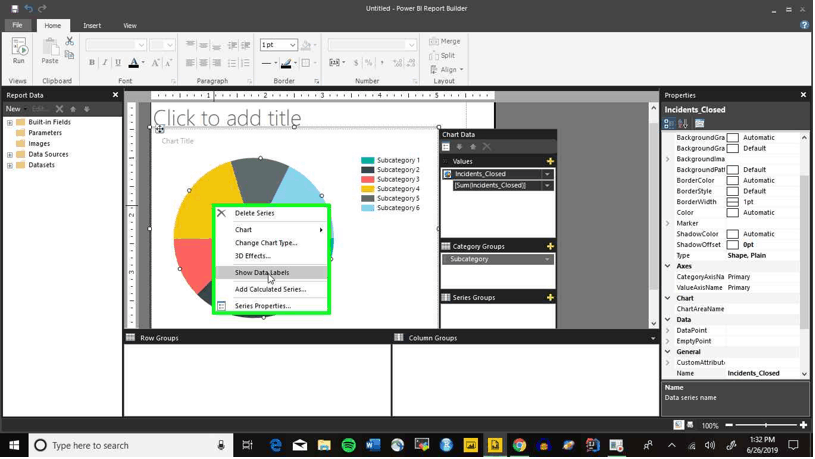The height and width of the screenshot is (459, 815).
Task: Click the alphabetical sort icon in Properties
Action: point(683,124)
